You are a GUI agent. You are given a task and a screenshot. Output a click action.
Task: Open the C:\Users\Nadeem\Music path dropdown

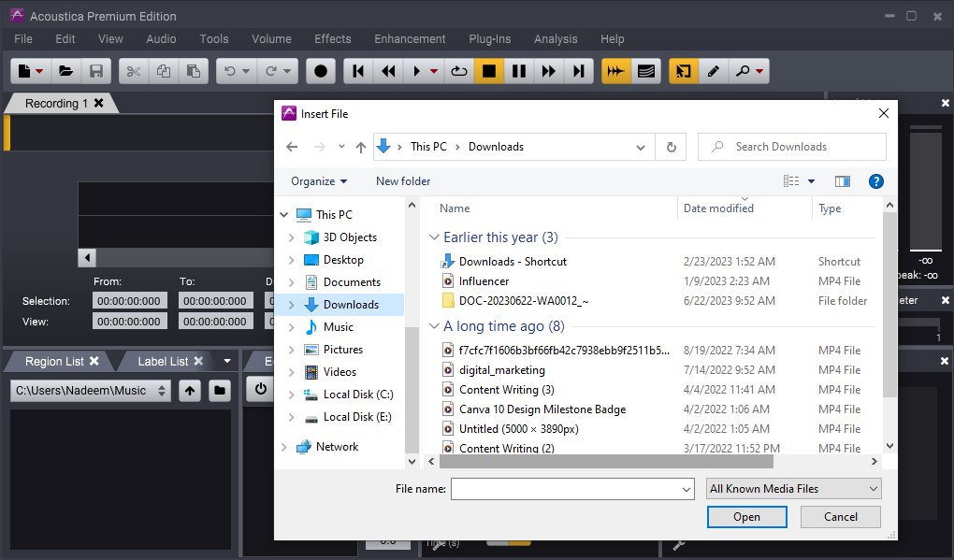click(x=90, y=391)
